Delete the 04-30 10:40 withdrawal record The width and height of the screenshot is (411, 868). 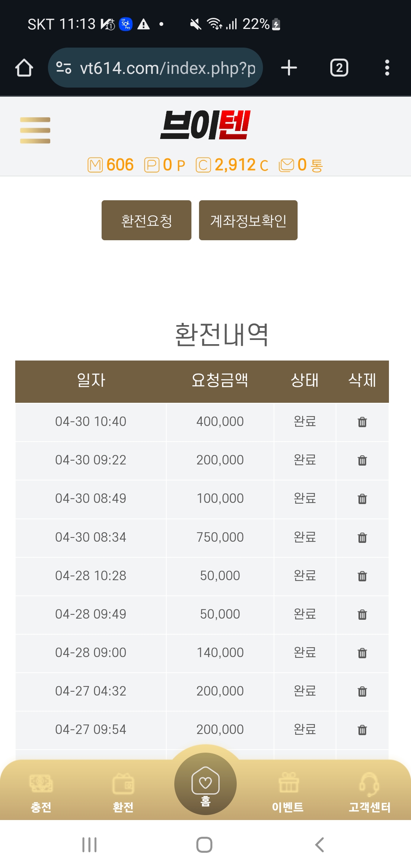362,422
